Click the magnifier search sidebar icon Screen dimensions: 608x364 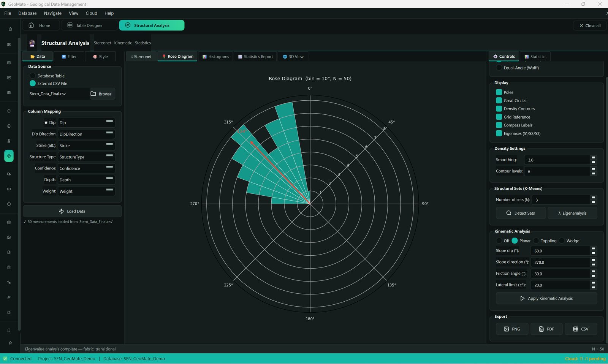coord(10,343)
